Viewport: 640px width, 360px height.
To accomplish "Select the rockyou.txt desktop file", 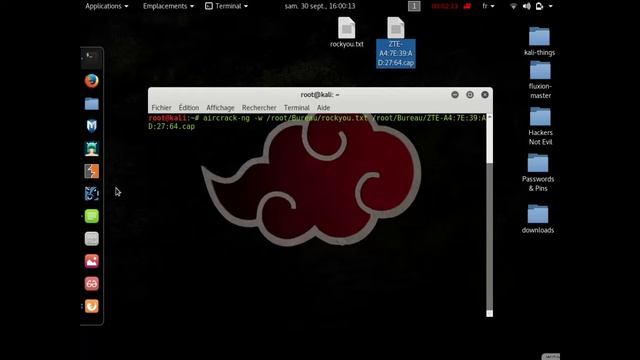I will coord(347,32).
